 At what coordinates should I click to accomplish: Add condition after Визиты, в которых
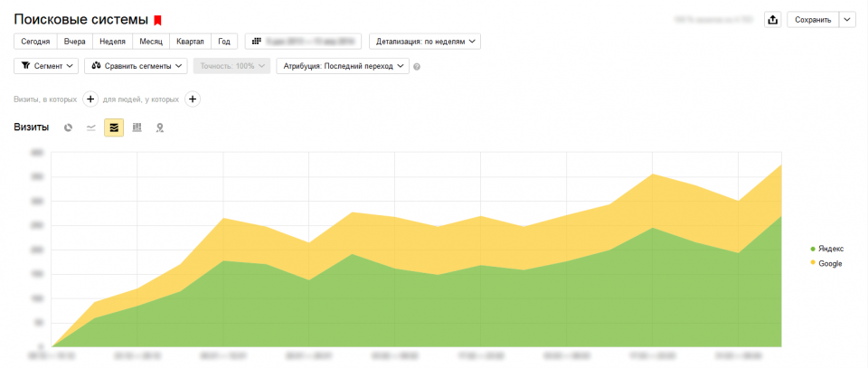click(90, 99)
